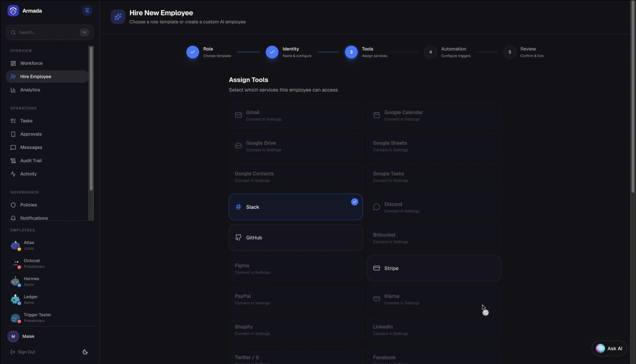Image resolution: width=636 pixels, height=364 pixels.
Task: Go back to the Role step
Action: click(x=192, y=52)
